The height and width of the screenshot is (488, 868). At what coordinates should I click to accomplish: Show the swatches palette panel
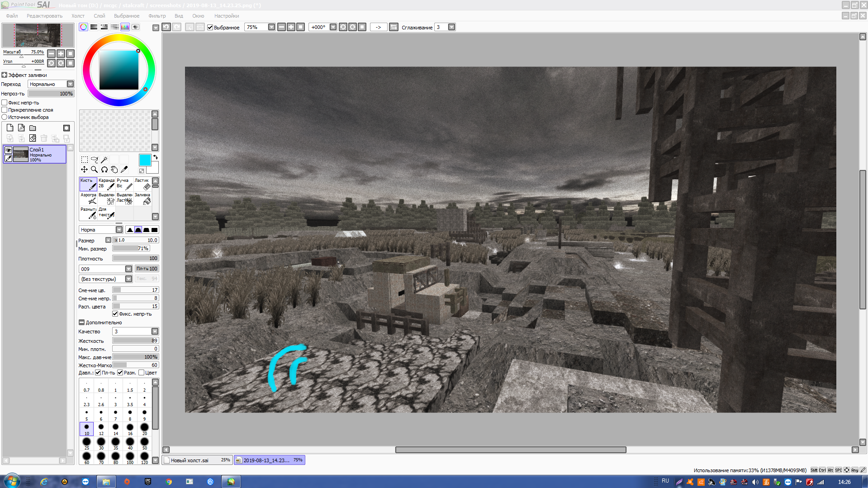coord(125,27)
